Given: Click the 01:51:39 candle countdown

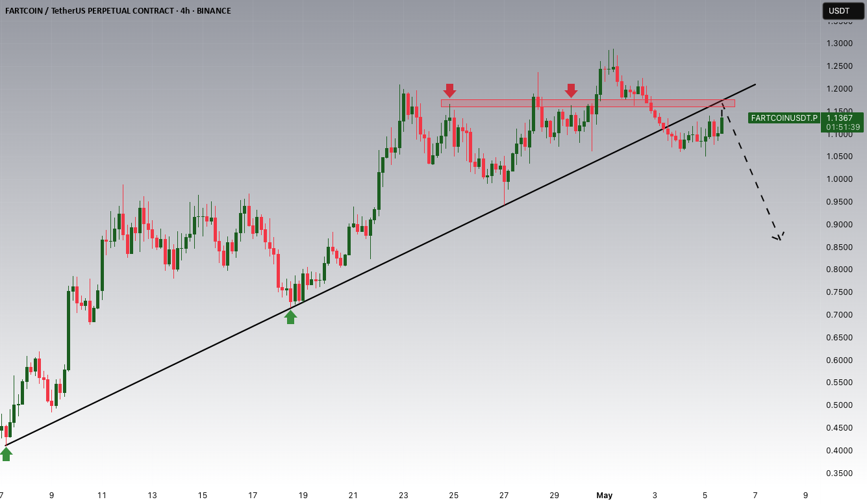Looking at the screenshot, I should [x=842, y=127].
